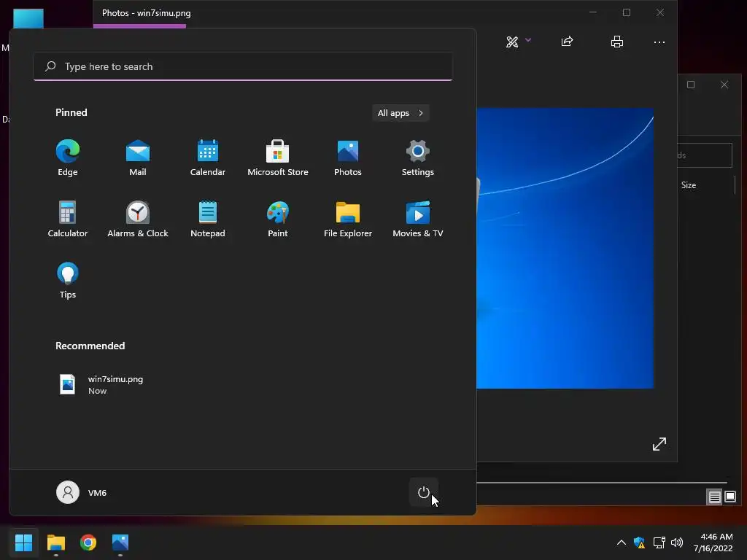Image resolution: width=747 pixels, height=560 pixels.
Task: Switch to large icons view in Explorer
Action: (x=730, y=497)
